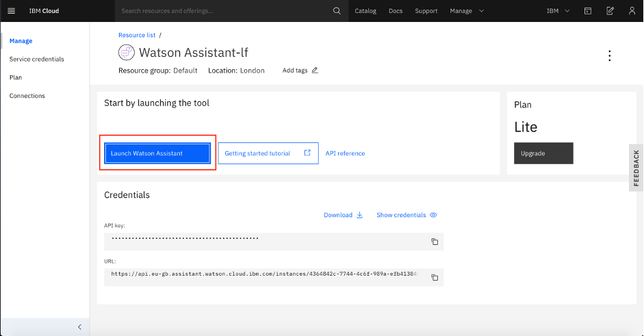Image resolution: width=644 pixels, height=336 pixels.
Task: Click the API reference link
Action: tap(345, 153)
